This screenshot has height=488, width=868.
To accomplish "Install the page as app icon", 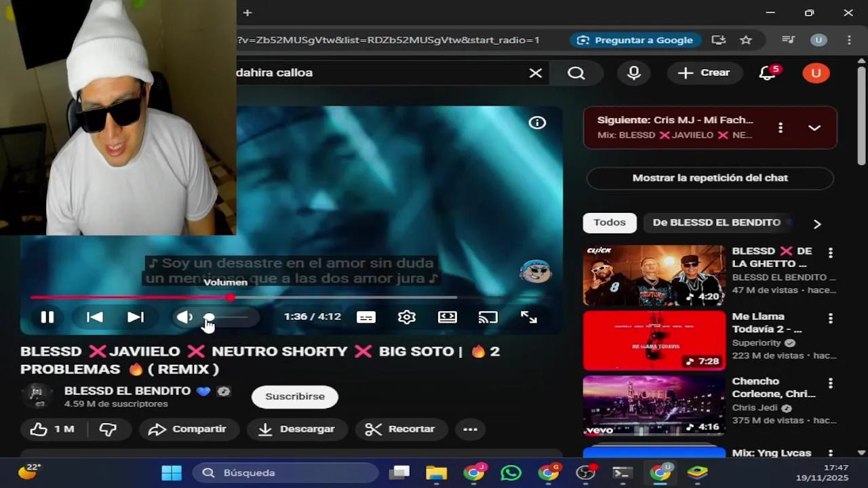I will coord(719,40).
